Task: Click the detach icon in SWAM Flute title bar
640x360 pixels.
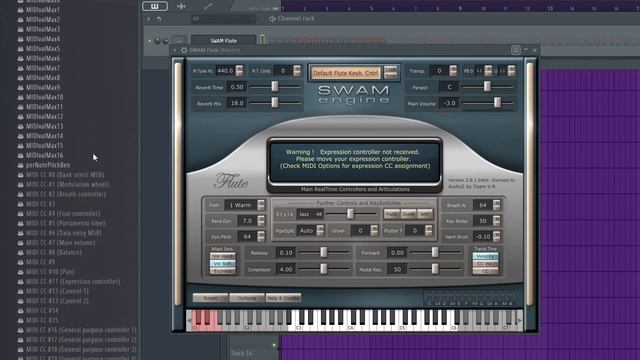Action: 516,50
